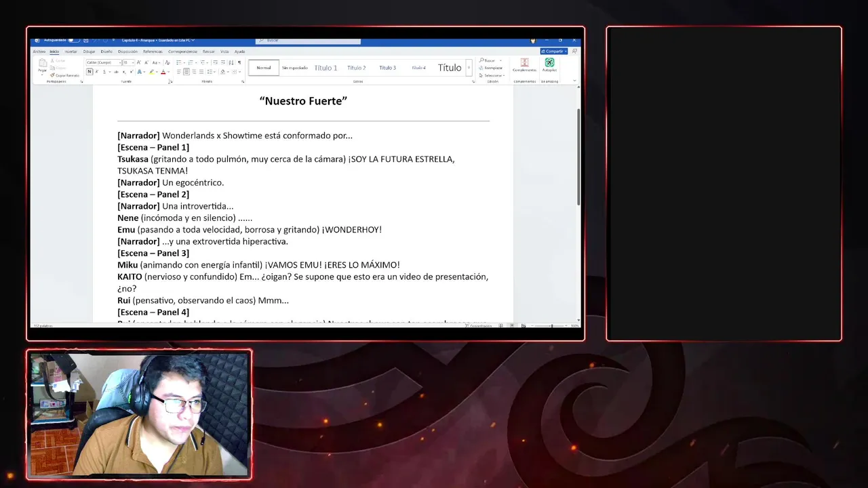868x488 pixels.
Task: Toggle italic (K) formatting
Action: coord(96,72)
